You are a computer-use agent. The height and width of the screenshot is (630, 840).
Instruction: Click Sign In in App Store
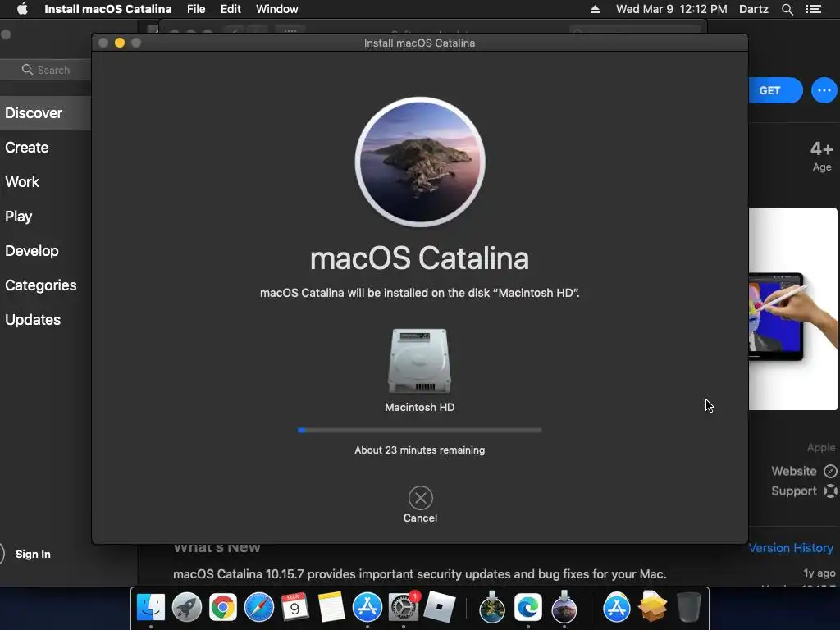[33, 554]
